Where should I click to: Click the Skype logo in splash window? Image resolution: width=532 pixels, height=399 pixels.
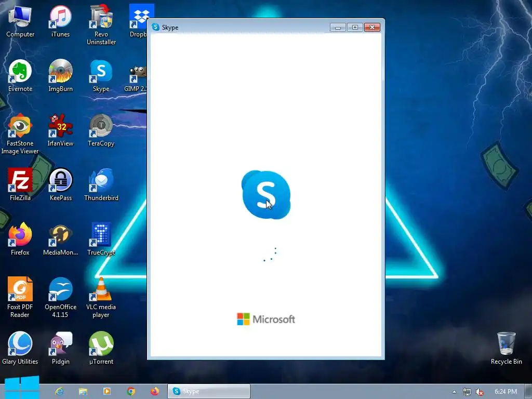[266, 195]
